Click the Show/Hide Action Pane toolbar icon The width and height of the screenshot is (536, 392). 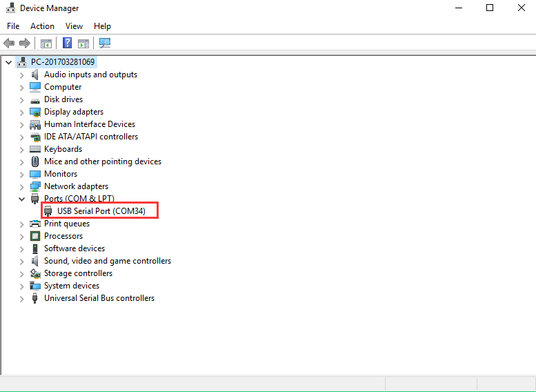tap(83, 43)
